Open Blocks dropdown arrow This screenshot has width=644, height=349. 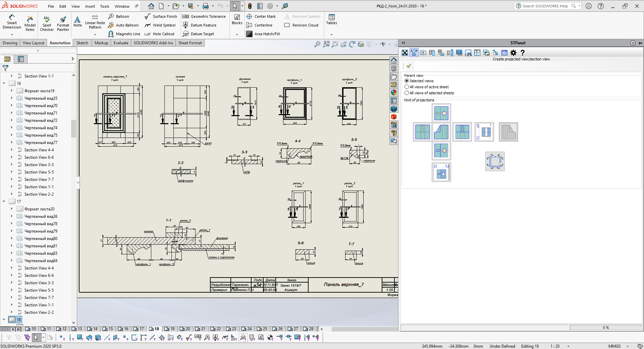(237, 35)
